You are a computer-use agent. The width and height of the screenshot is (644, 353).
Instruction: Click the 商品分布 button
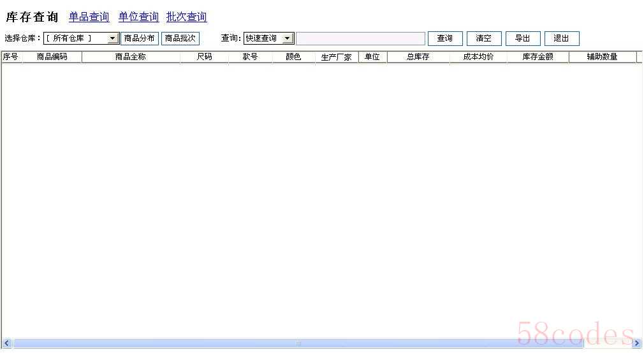click(x=139, y=38)
